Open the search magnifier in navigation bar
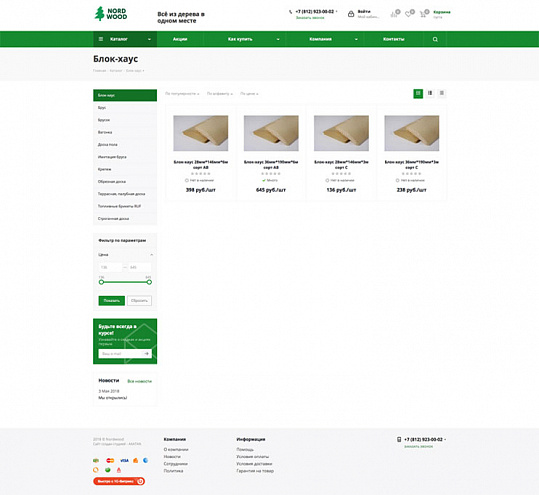Screen dimensions: 539x495 click(435, 39)
